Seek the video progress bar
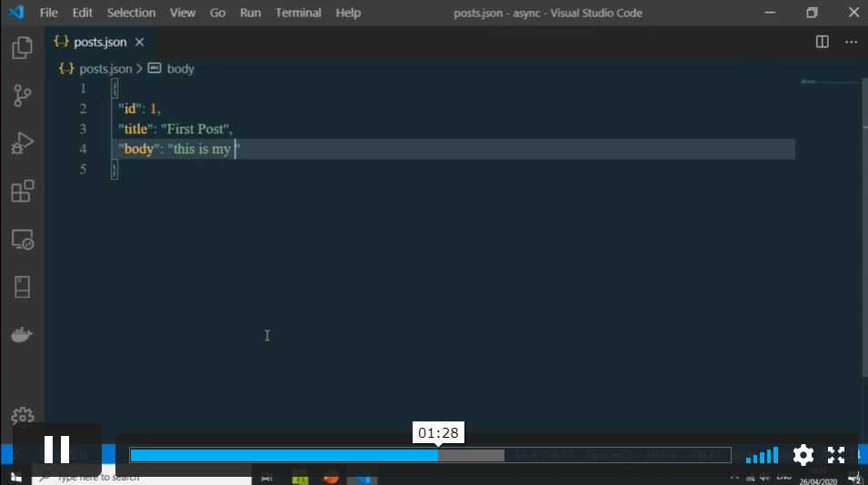 click(430, 455)
